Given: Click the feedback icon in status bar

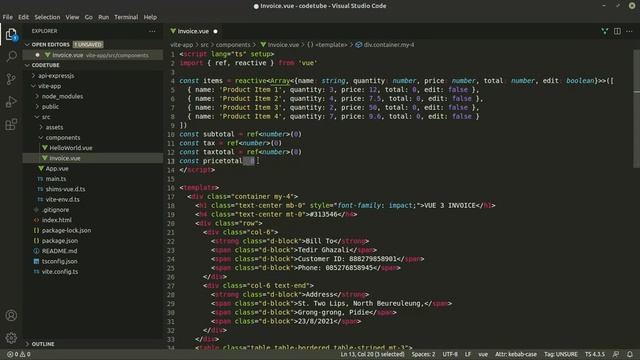Looking at the screenshot, I should 616,354.
